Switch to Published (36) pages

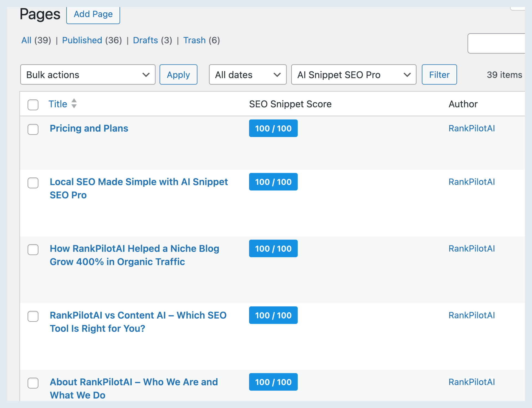click(92, 40)
